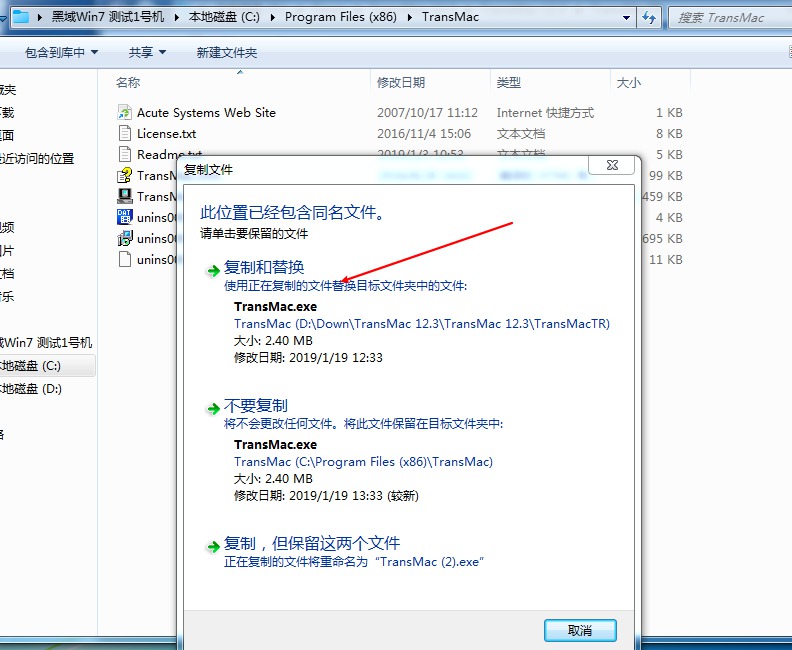Click Acute Systems Web Site file name
Image resolution: width=792 pixels, height=650 pixels.
pos(206,112)
